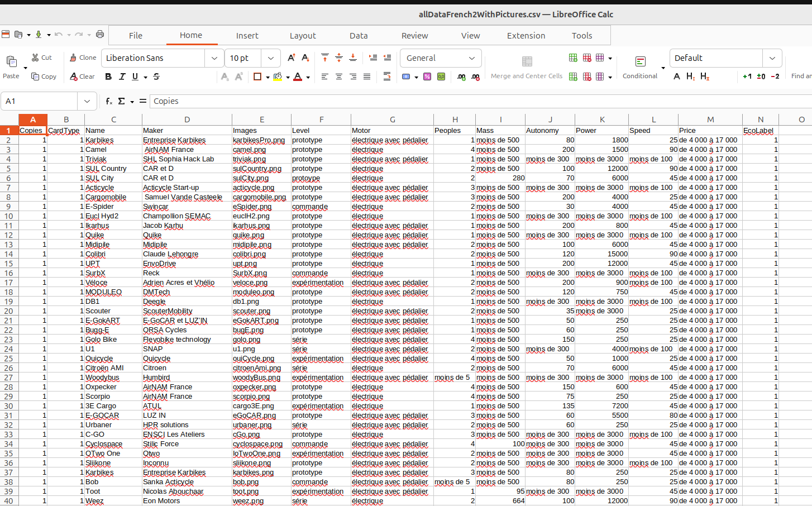Align cell content to top
Screen dimensions: 812x506
coord(325,58)
